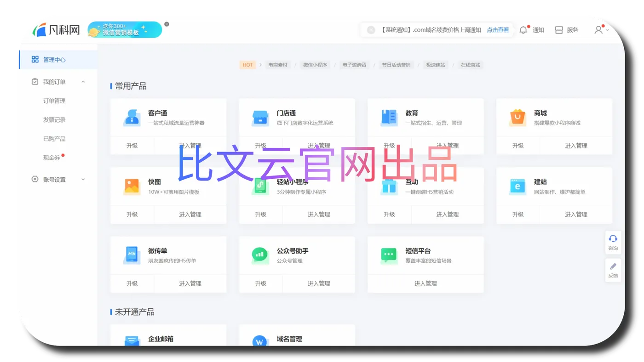Click the 建站 browser icon
644x362 pixels.
pos(518,187)
